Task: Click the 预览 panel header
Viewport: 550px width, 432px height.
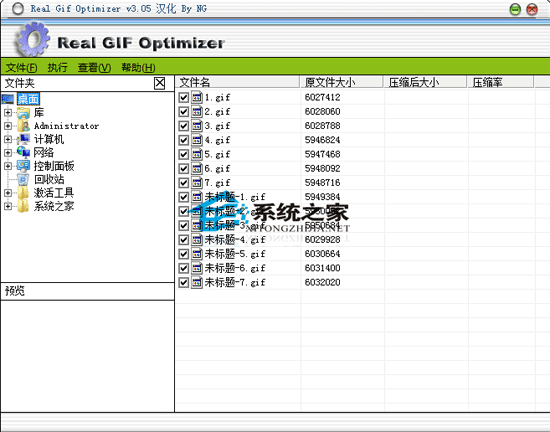Action: [87, 291]
